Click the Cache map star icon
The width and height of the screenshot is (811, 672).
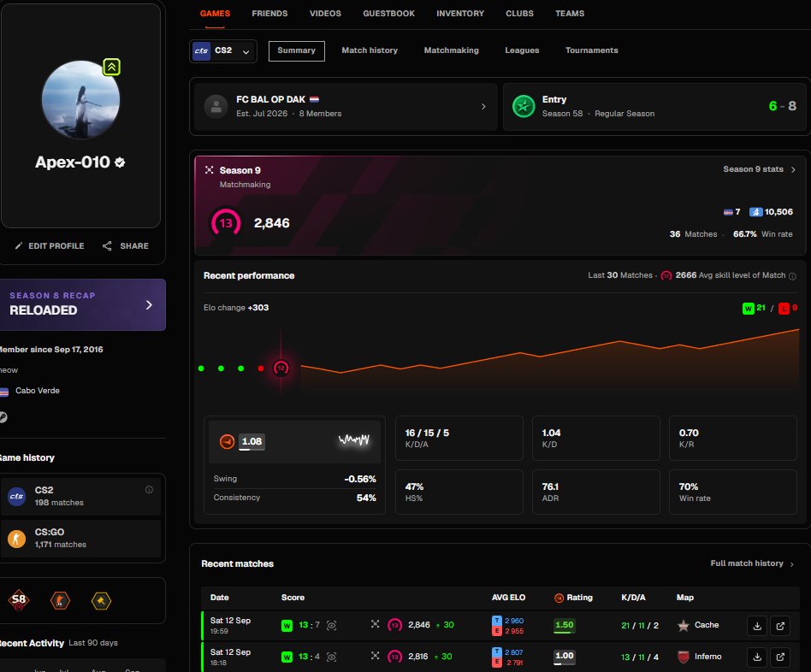[x=684, y=626]
